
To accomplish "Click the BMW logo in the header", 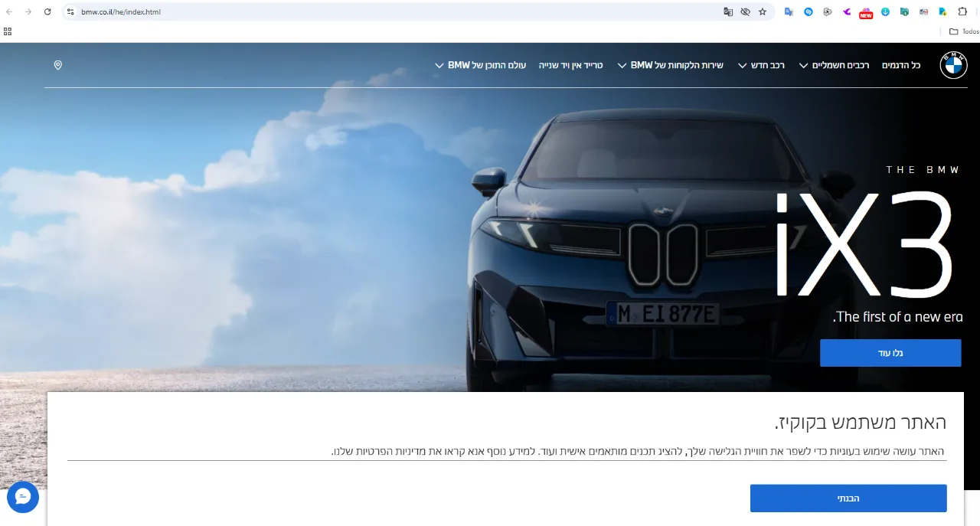I will pyautogui.click(x=954, y=65).
